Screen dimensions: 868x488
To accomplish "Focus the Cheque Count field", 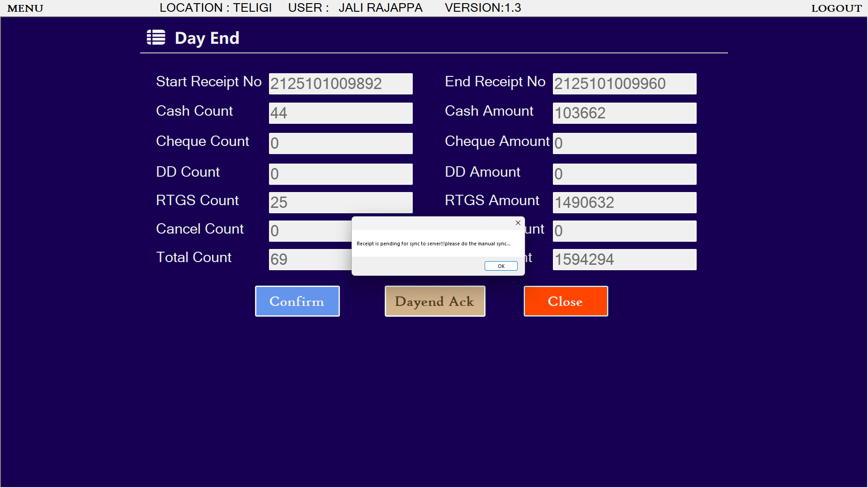I will (x=340, y=144).
